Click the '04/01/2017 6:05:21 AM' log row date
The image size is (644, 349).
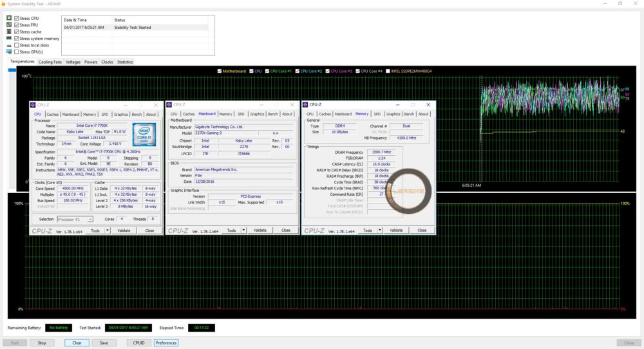pyautogui.click(x=84, y=28)
